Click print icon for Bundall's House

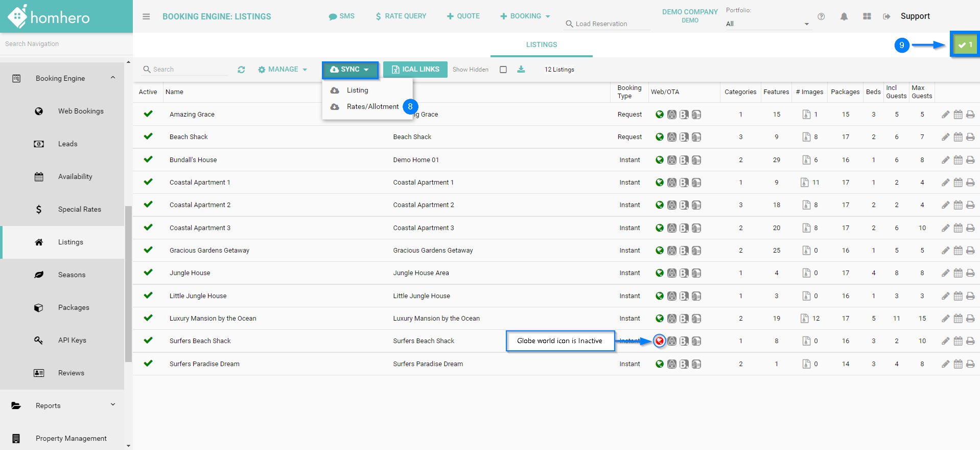(x=970, y=160)
